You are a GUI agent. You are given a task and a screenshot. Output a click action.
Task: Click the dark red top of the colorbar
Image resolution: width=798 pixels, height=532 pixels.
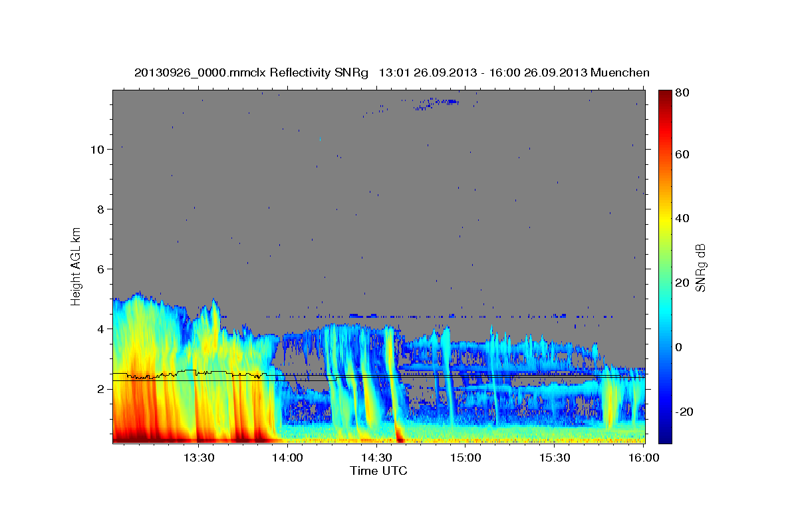[665, 96]
